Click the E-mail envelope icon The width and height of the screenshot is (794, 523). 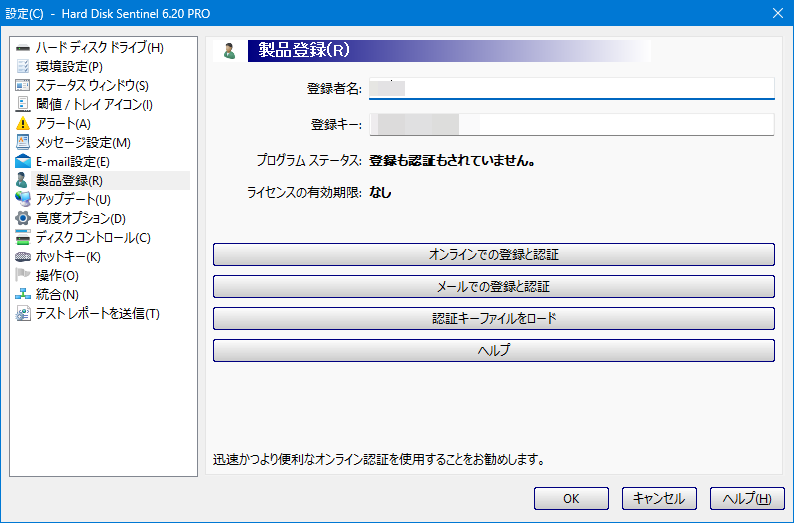(x=23, y=162)
